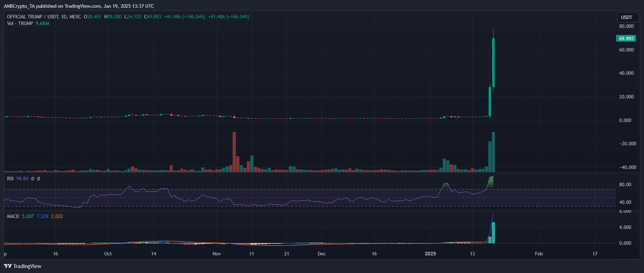Click the Oct date label on time axis
Viewport: 644px width, 273px height.
point(108,254)
